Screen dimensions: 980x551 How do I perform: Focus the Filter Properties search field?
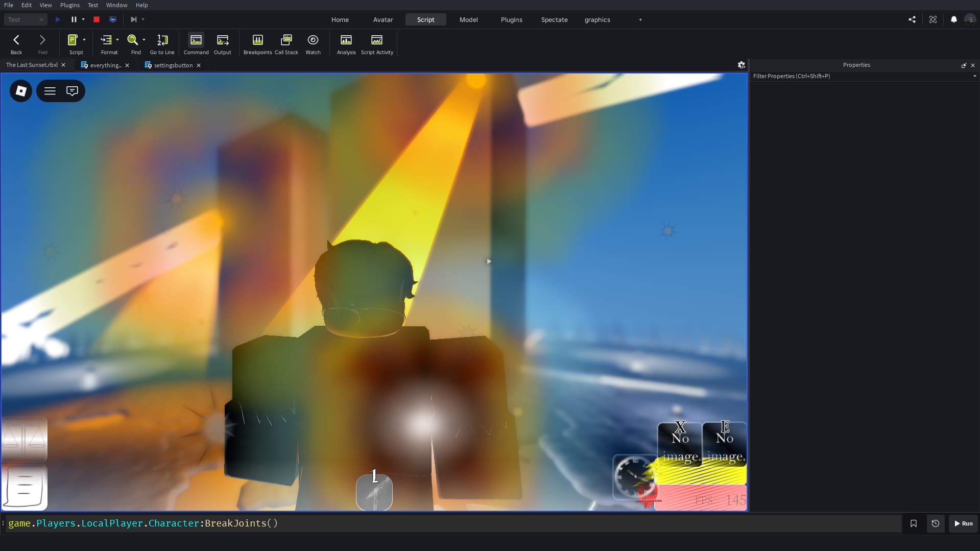tap(861, 76)
